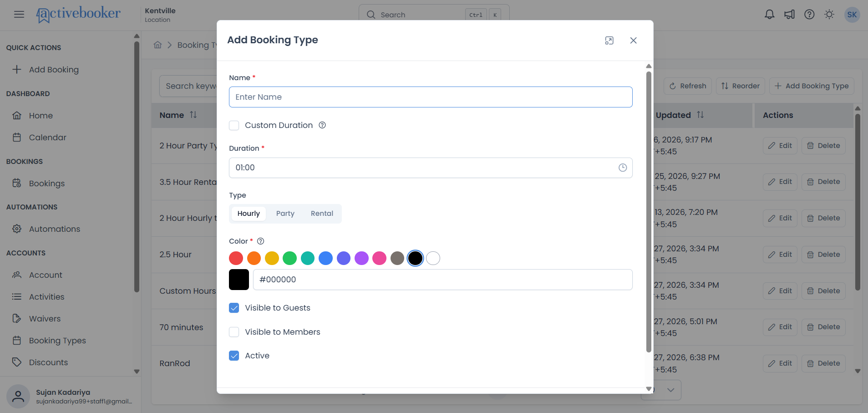
Task: Uncheck Visible to Guests checkbox
Action: click(234, 308)
